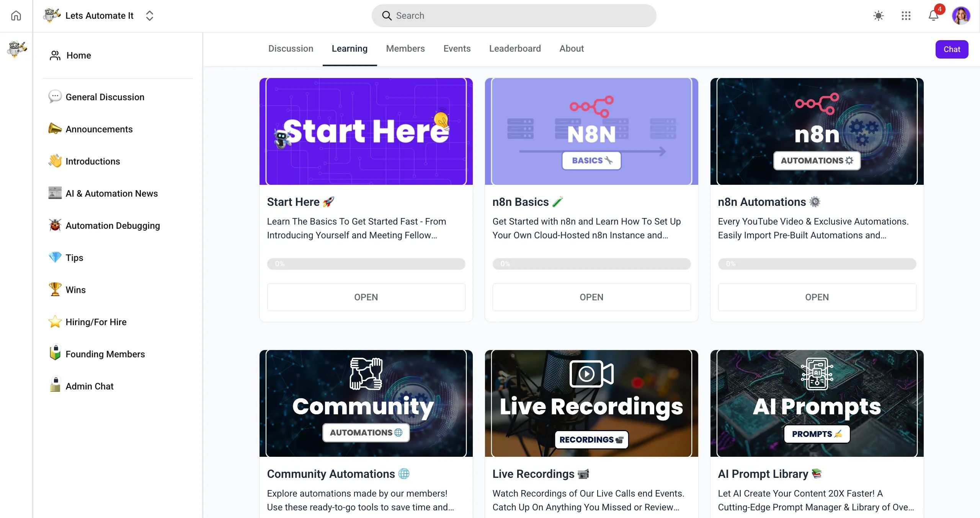980x518 pixels.
Task: Click the gear emoji beside n8n Automations title
Action: (815, 202)
